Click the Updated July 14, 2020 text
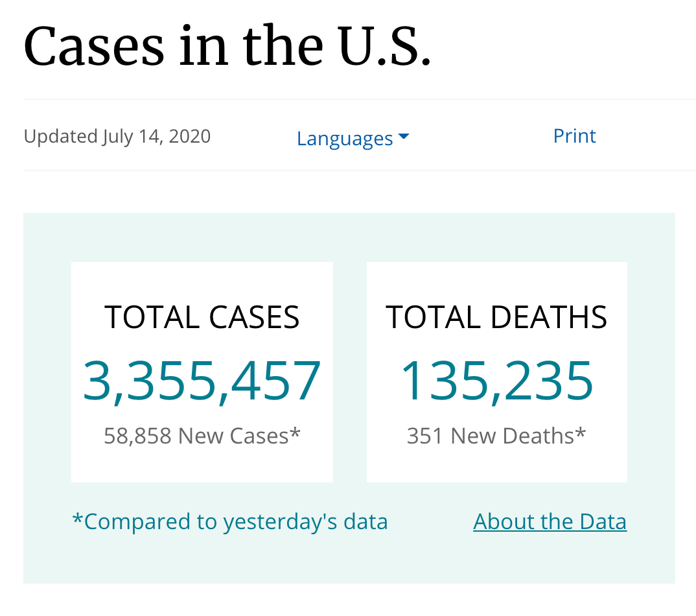This screenshot has height=616, width=696. pyautogui.click(x=117, y=136)
